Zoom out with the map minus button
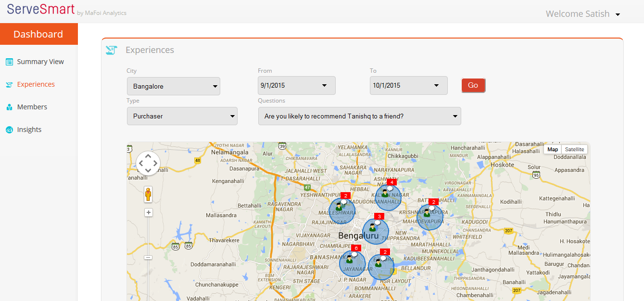 click(x=148, y=258)
